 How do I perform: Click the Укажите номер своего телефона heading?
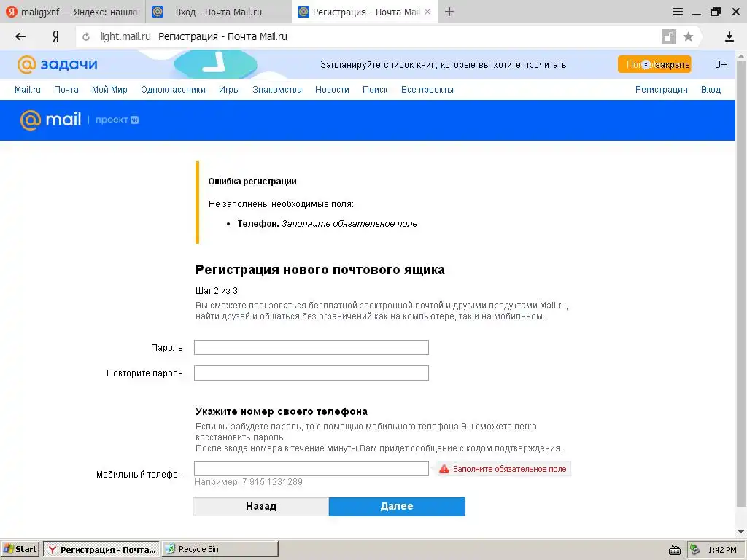pyautogui.click(x=281, y=411)
